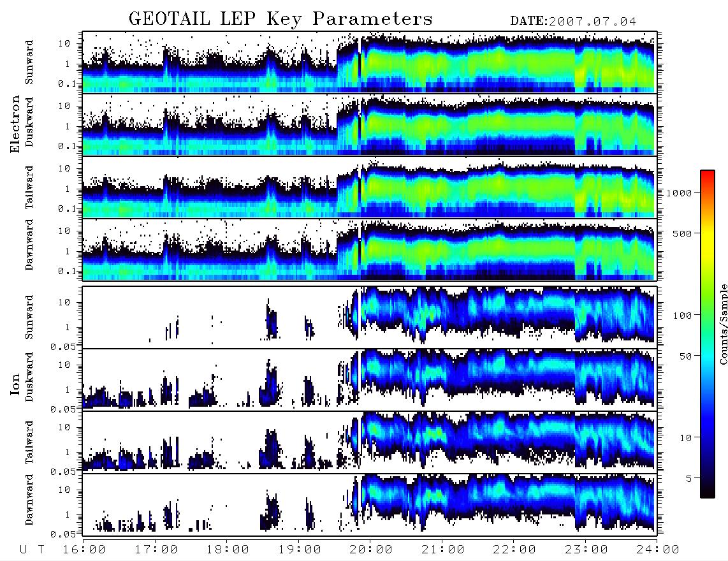Click the red top of the colorbar
Image resolution: width=728 pixels, height=561 pixels.
pos(708,175)
